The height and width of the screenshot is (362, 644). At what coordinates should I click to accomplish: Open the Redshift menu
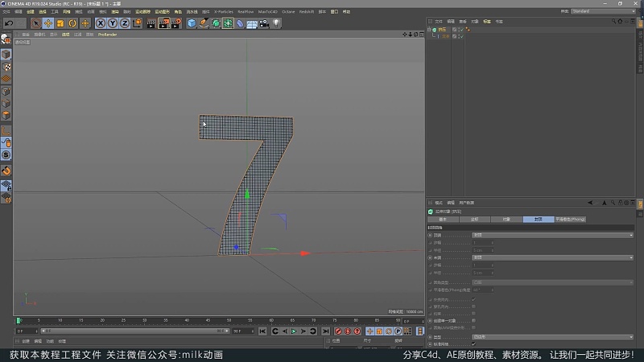point(307,12)
